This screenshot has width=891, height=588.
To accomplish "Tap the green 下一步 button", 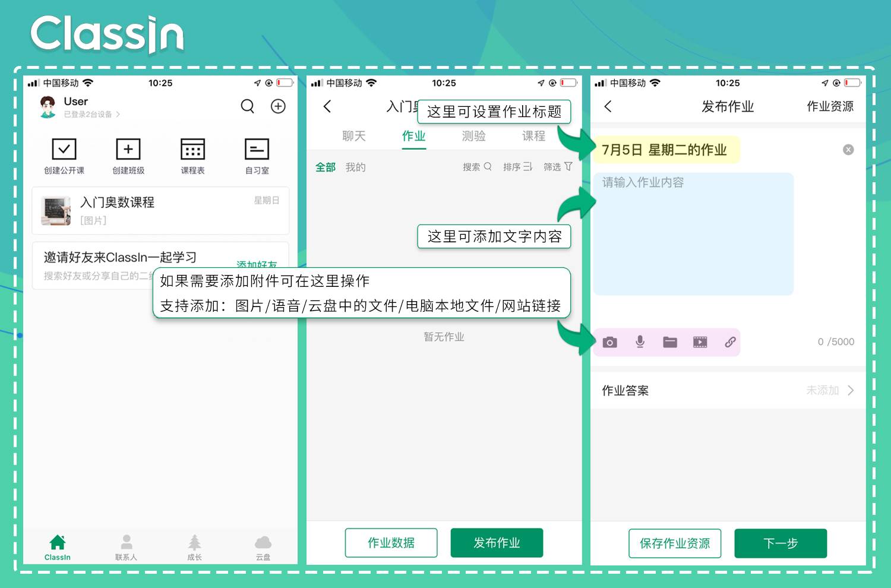I will click(x=781, y=543).
